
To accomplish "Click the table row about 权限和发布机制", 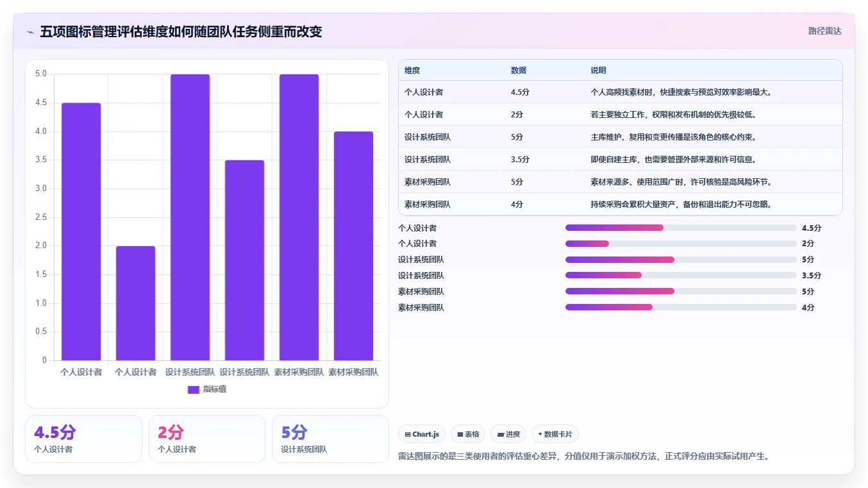I will [620, 114].
